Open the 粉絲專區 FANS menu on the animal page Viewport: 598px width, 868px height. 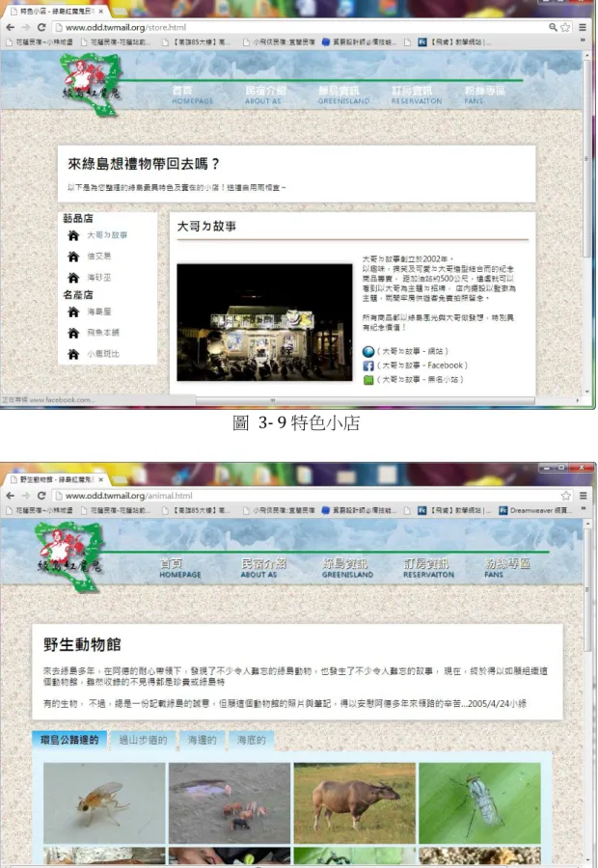tap(506, 568)
